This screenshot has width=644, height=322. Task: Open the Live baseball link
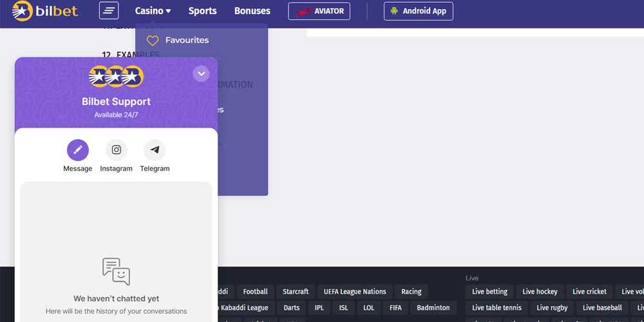tap(602, 308)
